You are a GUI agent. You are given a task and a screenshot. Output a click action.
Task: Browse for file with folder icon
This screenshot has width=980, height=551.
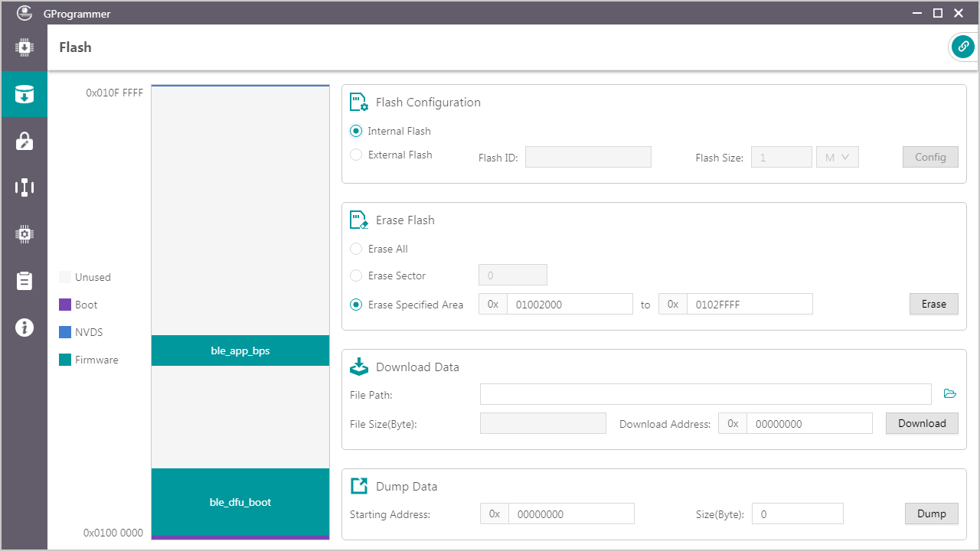(950, 394)
